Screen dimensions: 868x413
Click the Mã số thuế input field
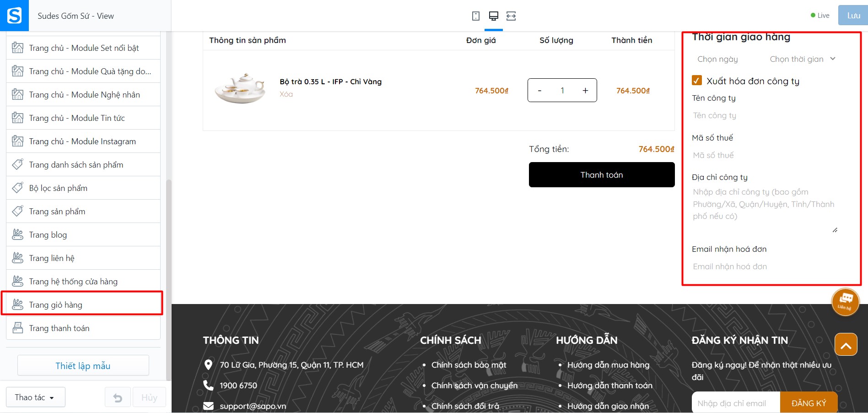point(765,155)
